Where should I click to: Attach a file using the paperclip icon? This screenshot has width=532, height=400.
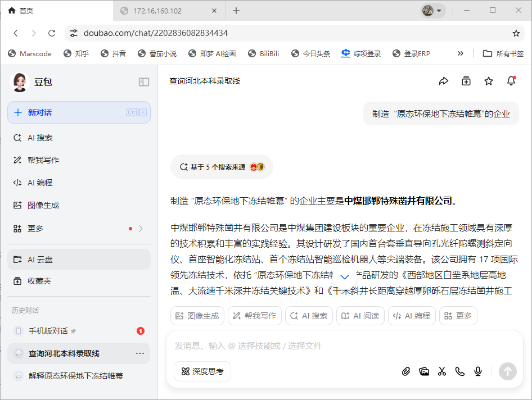(x=406, y=371)
